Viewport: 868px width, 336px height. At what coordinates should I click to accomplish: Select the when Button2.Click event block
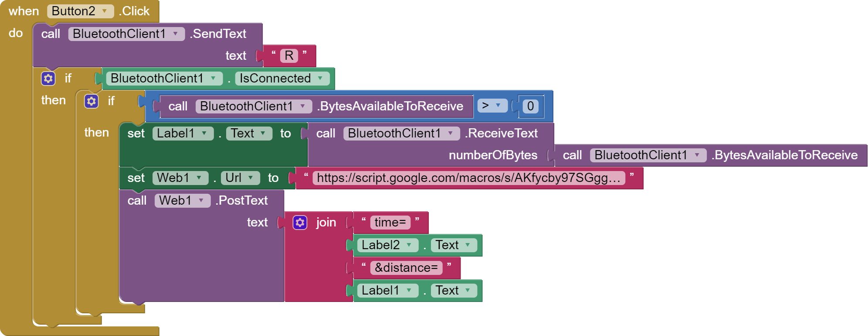point(24,11)
